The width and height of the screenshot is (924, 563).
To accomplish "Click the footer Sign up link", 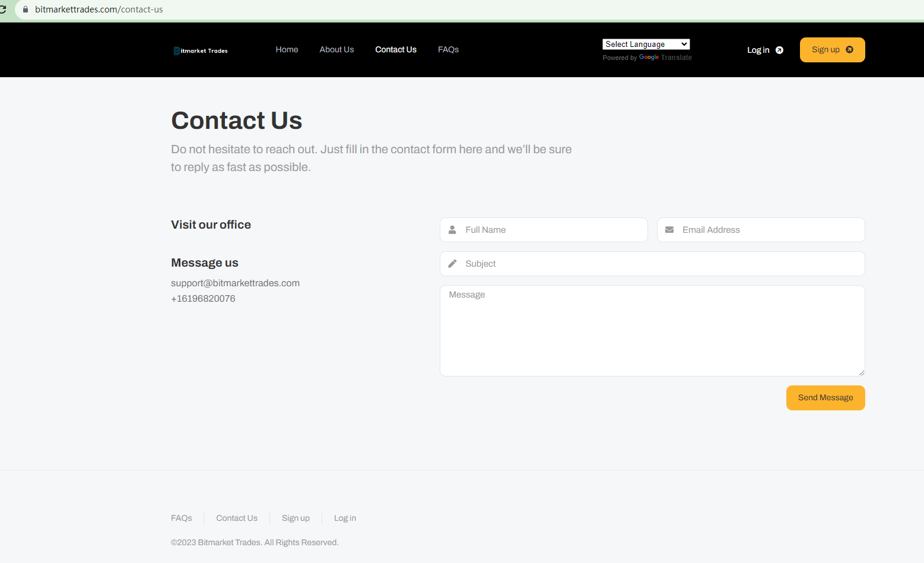I will (x=296, y=518).
